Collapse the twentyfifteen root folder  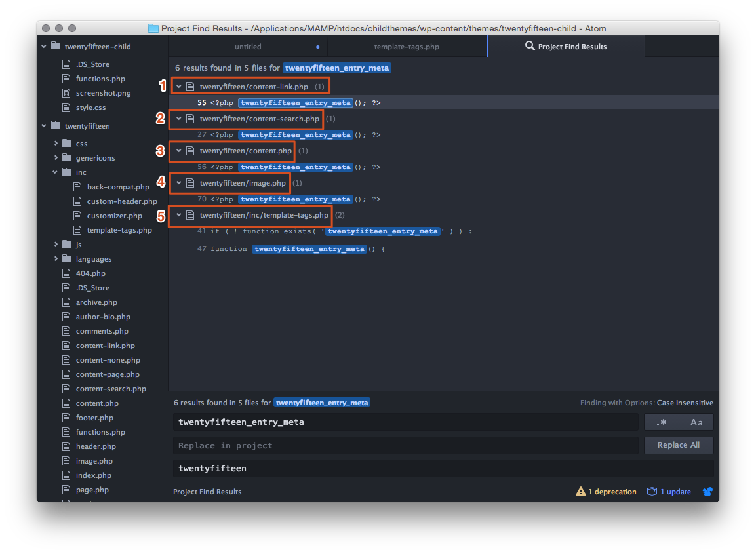click(x=44, y=125)
